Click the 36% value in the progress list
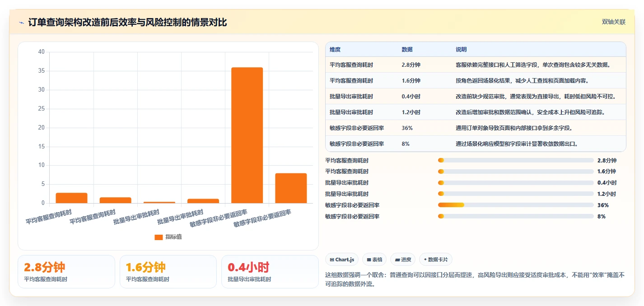Viewport: 644px width, 306px height. [603, 205]
